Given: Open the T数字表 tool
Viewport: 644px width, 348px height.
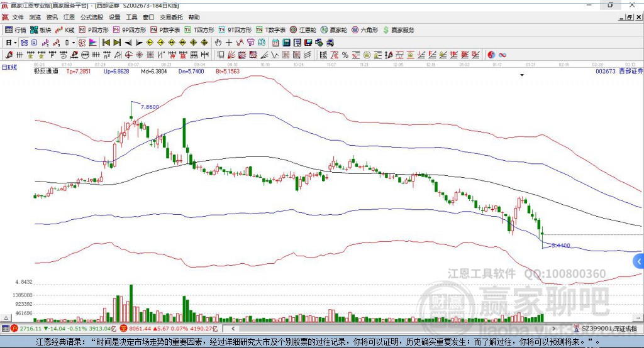Looking at the screenshot, I should tap(270, 30).
